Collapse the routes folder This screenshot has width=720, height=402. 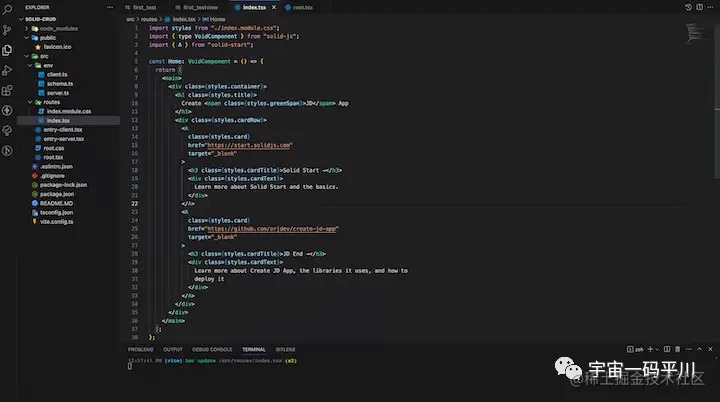pos(30,102)
